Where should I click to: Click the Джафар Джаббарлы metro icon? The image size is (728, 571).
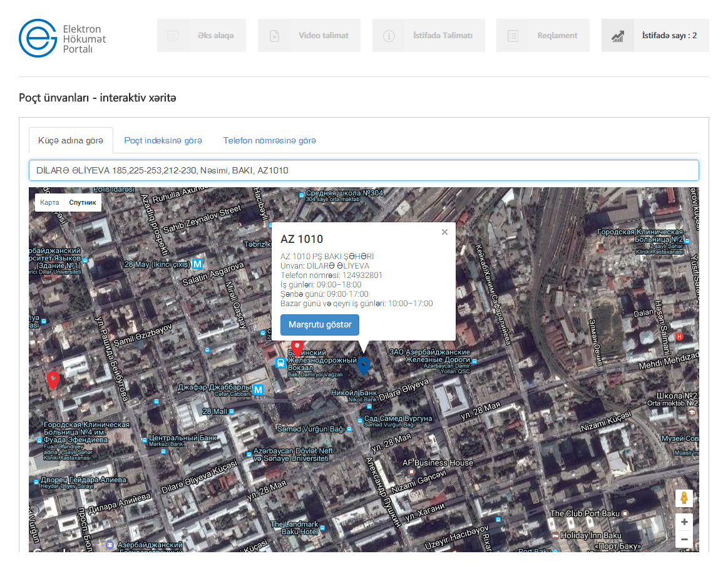click(258, 389)
